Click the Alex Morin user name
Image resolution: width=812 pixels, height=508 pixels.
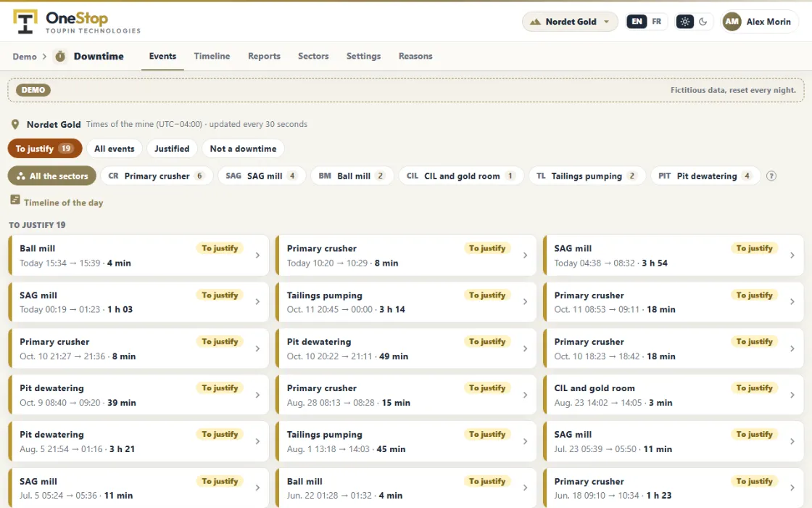tap(768, 22)
